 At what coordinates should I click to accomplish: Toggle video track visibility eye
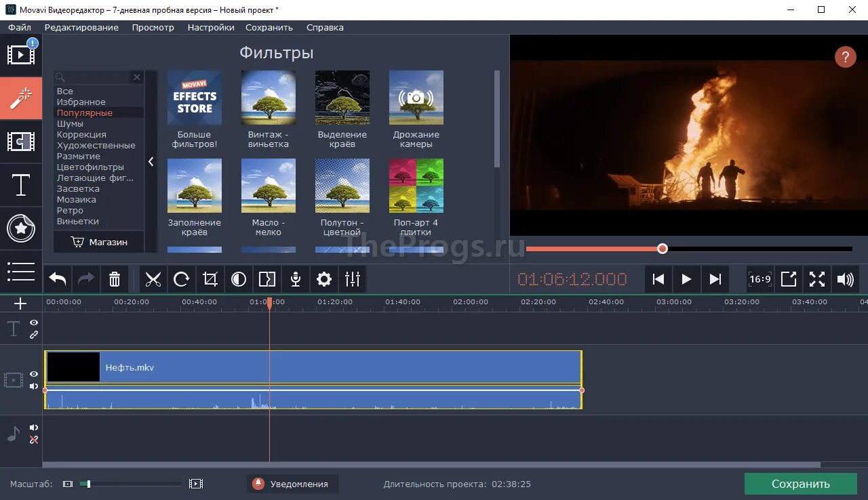pyautogui.click(x=33, y=374)
